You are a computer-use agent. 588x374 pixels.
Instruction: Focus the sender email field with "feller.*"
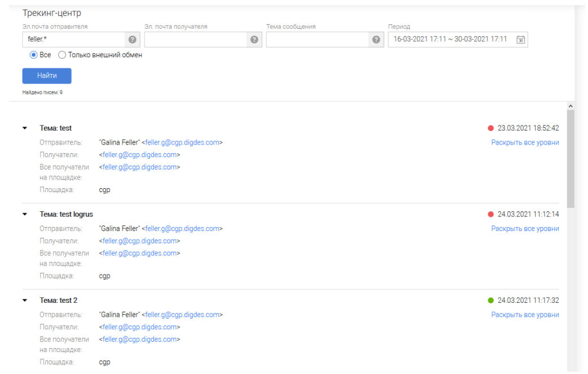coord(73,40)
